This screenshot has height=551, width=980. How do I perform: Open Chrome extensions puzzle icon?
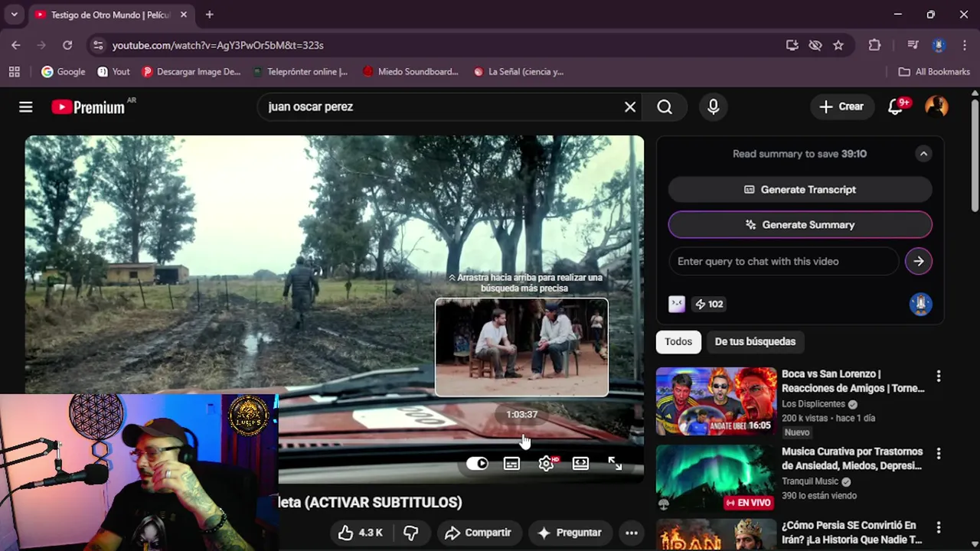pyautogui.click(x=874, y=45)
